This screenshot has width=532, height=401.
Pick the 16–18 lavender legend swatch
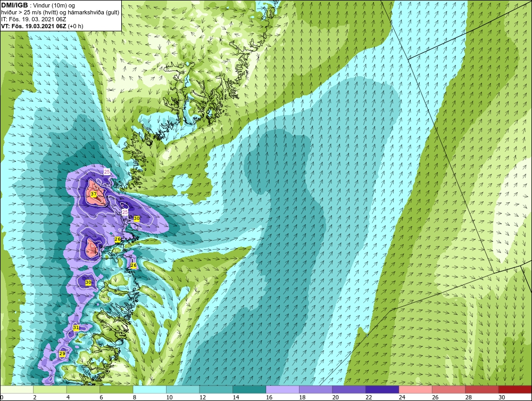(282, 389)
